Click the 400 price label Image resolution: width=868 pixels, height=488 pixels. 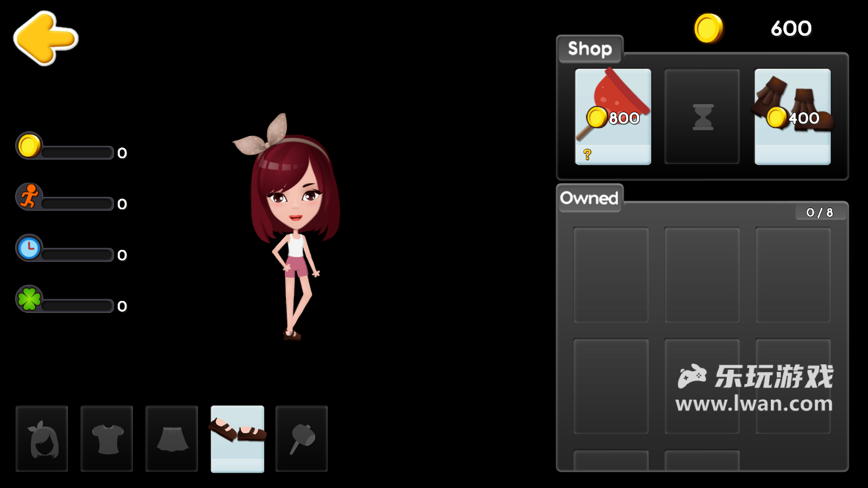[803, 118]
